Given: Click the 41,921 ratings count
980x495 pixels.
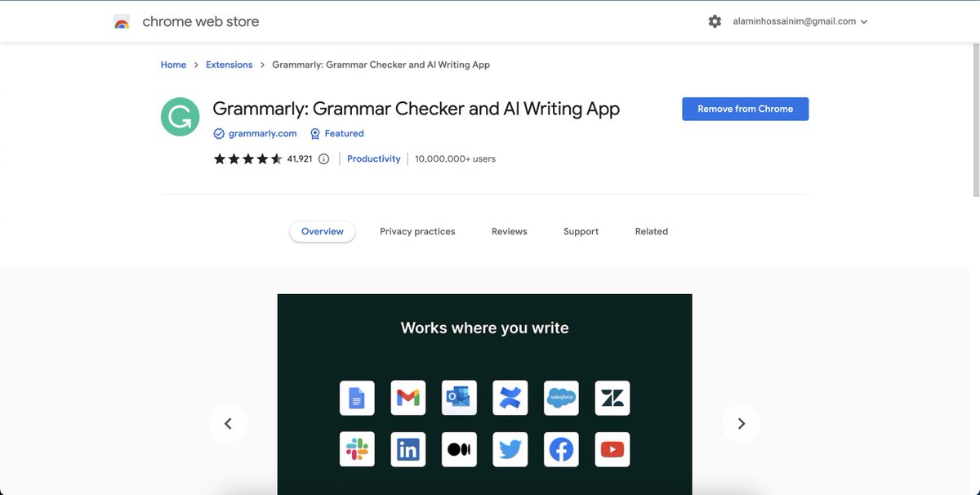Looking at the screenshot, I should 300,159.
